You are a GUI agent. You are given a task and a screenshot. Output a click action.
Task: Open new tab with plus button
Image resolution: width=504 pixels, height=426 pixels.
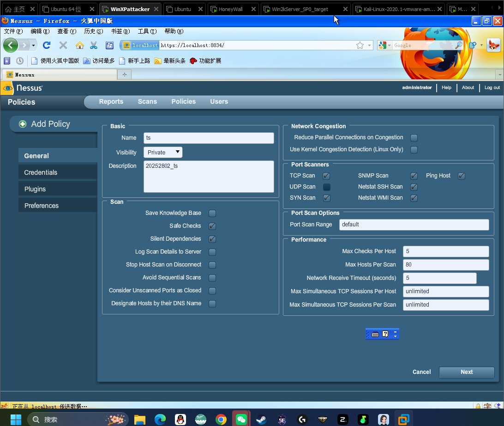pos(125,75)
